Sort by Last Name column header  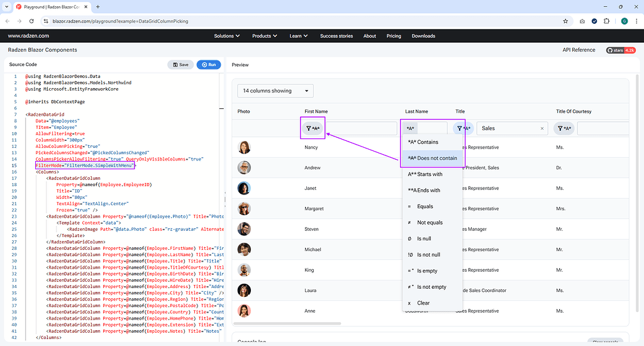[416, 111]
